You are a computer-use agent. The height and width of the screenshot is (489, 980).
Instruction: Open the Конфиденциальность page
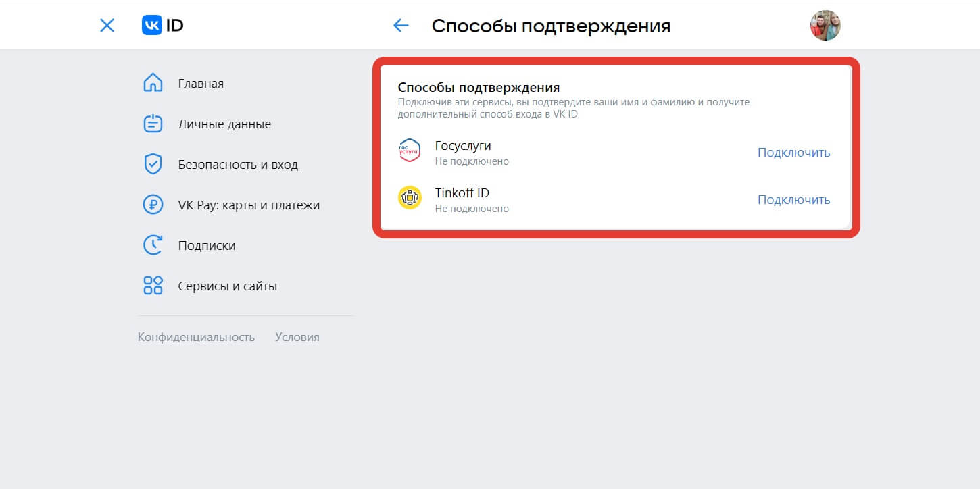[197, 336]
